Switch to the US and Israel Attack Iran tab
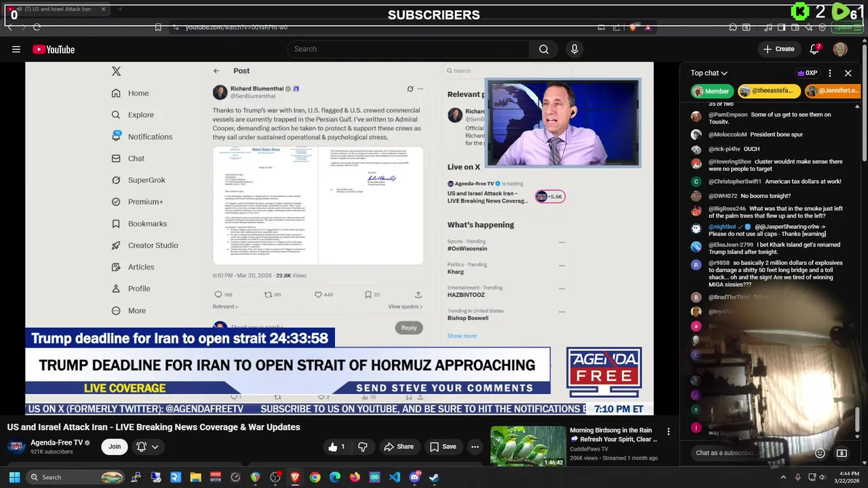868x488 pixels. click(x=55, y=9)
